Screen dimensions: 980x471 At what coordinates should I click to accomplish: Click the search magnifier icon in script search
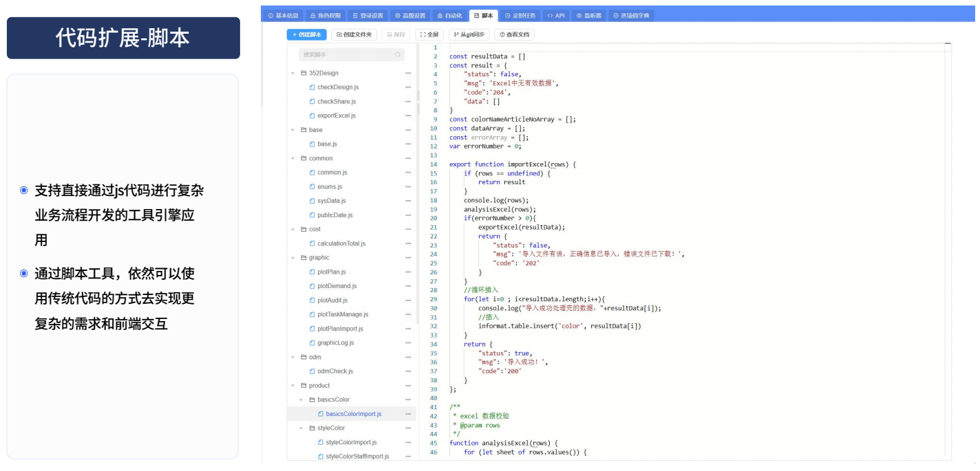coord(398,54)
